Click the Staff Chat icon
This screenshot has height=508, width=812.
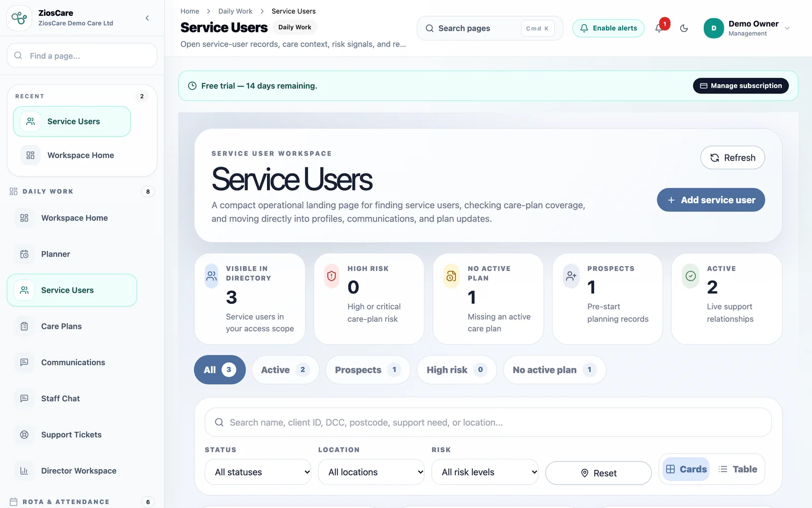[x=24, y=398]
